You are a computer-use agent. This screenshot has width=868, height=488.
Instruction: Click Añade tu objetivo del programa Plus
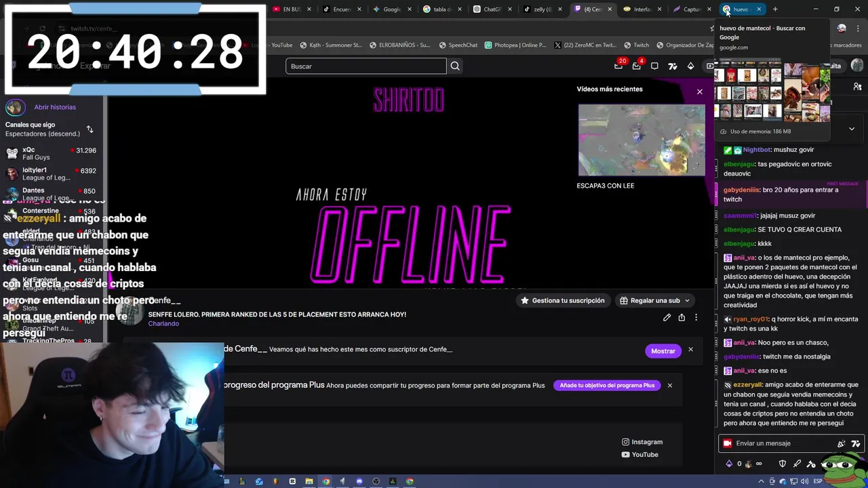point(607,385)
